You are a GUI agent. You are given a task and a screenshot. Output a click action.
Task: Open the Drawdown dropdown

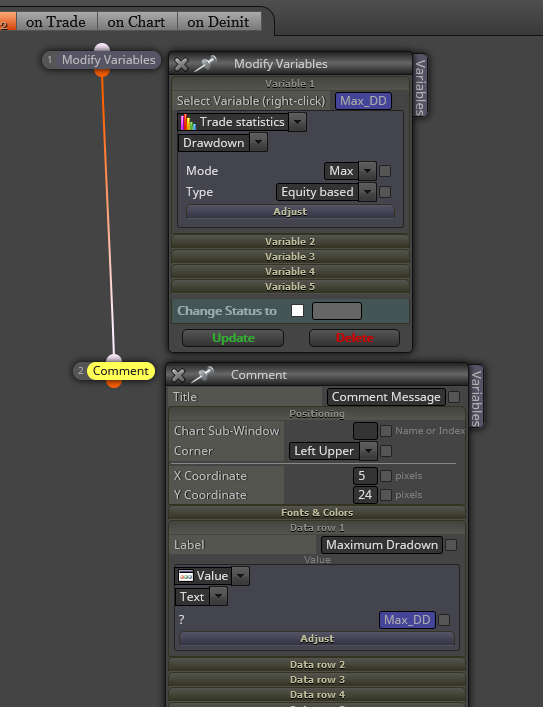(x=258, y=143)
